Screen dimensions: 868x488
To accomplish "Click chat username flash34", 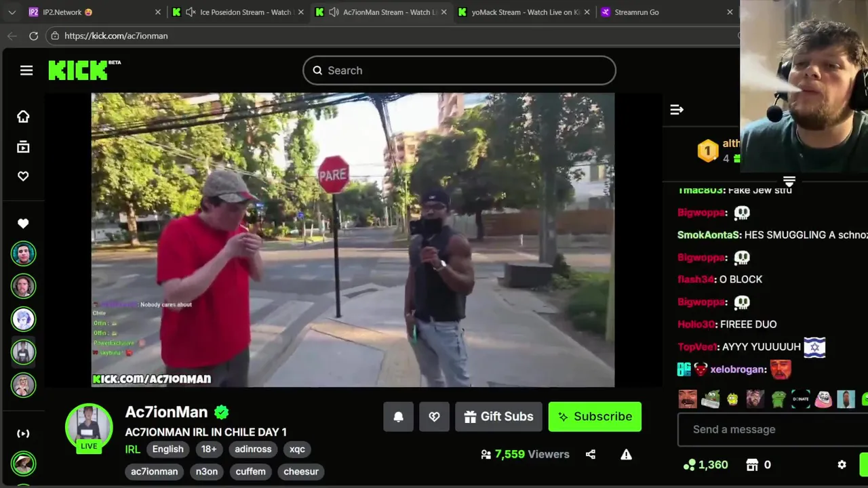I will pyautogui.click(x=696, y=279).
